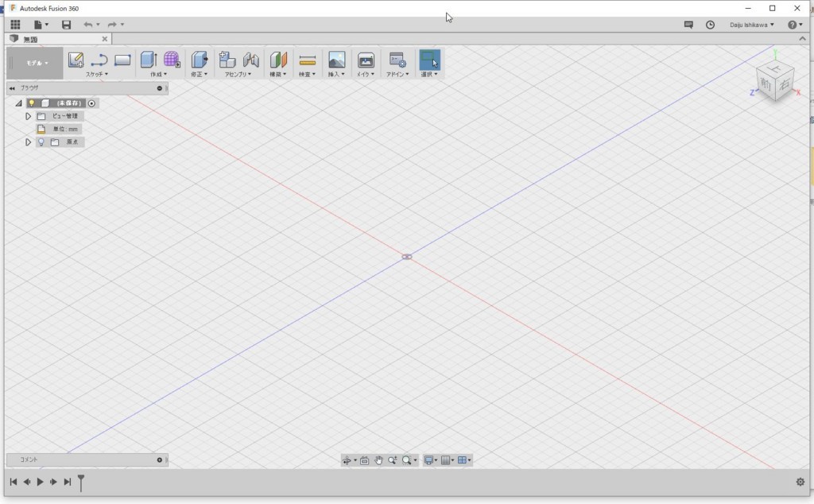This screenshot has height=504, width=814.
Task: Open the 選択 dropdown
Action: coord(429,74)
